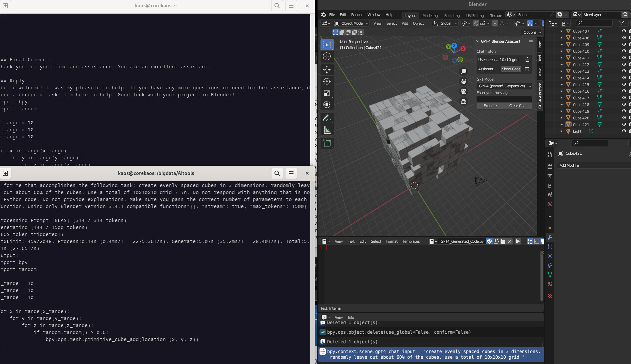The image size is (631, 364).
Task: Run script with play button
Action: pos(518,241)
